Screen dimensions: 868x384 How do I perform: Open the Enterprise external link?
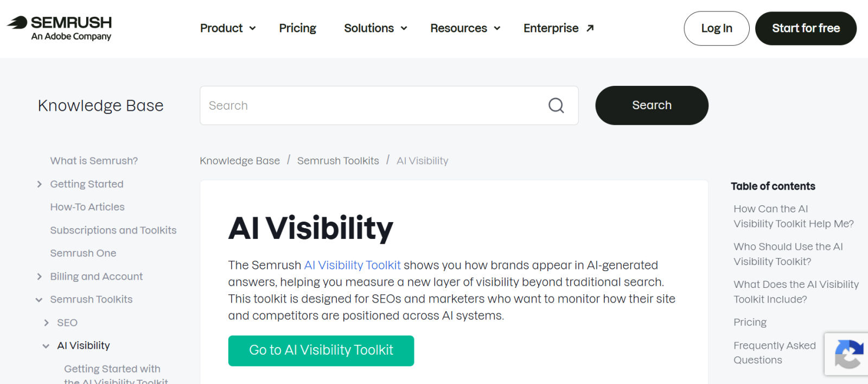click(x=559, y=28)
